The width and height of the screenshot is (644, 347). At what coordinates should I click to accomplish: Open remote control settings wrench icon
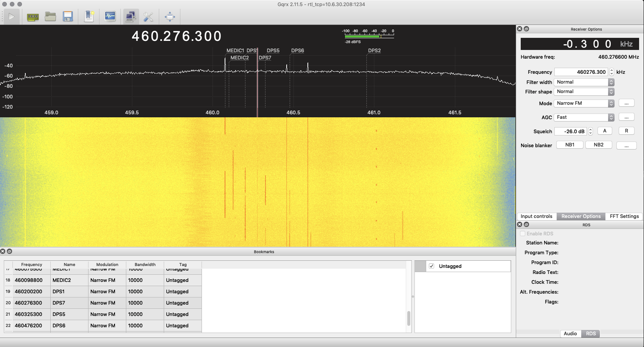[x=148, y=17]
